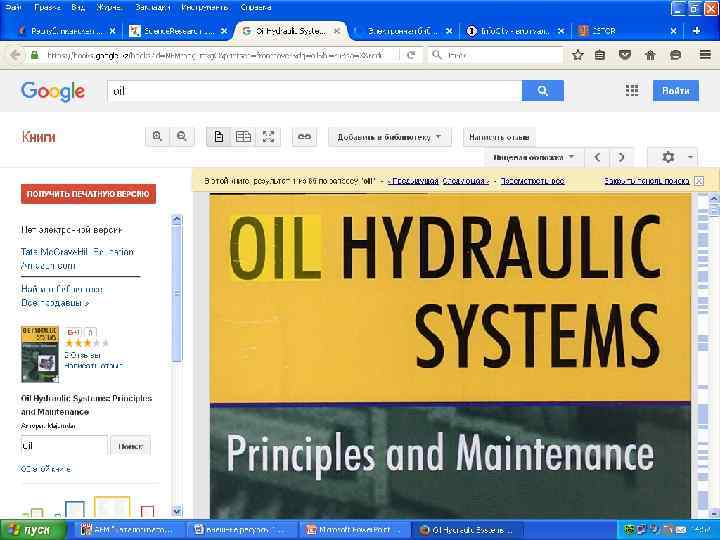Open 'Файл' menu

13,7
